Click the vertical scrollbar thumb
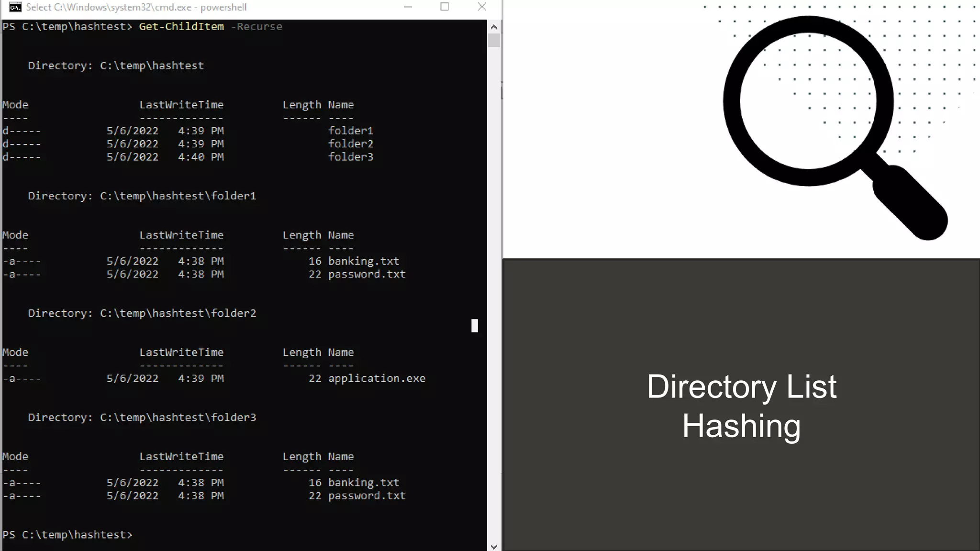This screenshot has height=551, width=980. (x=494, y=40)
